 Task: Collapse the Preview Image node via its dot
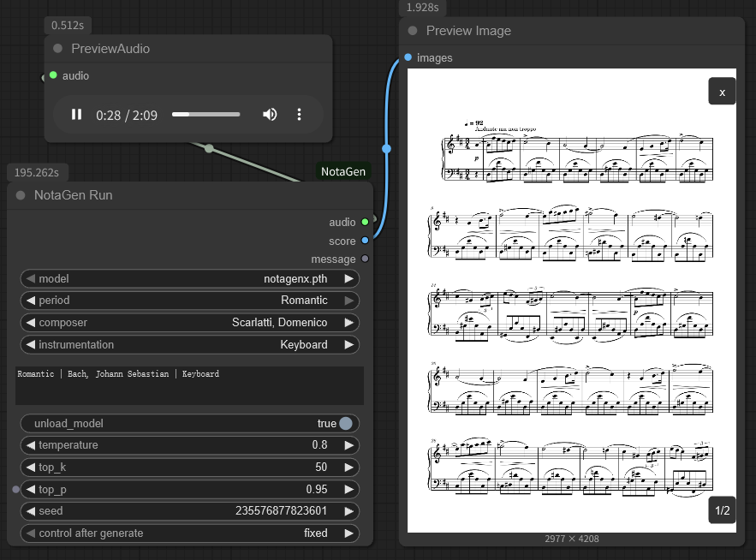[413, 31]
